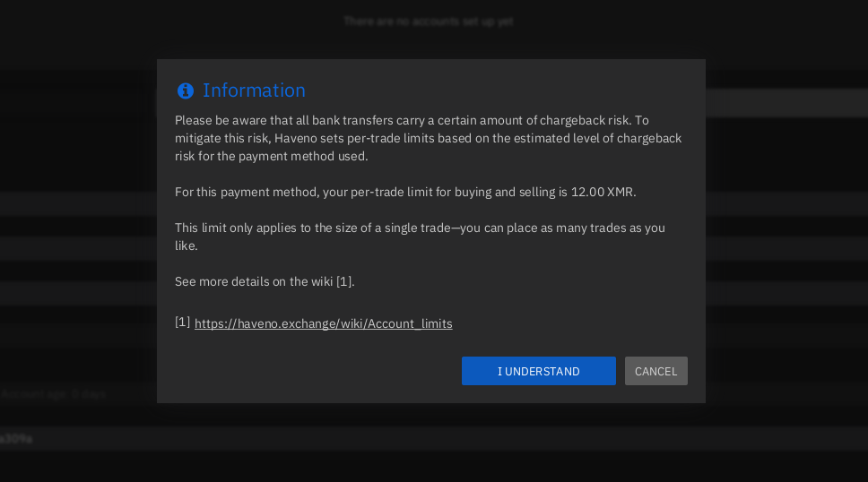
Task: Open the haveno.exchange Account_limits wiki link
Action: [323, 323]
